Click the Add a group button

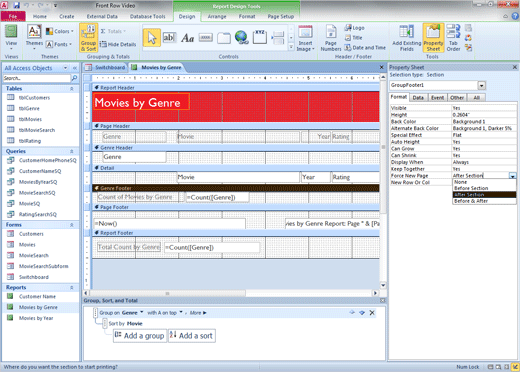[x=140, y=336]
